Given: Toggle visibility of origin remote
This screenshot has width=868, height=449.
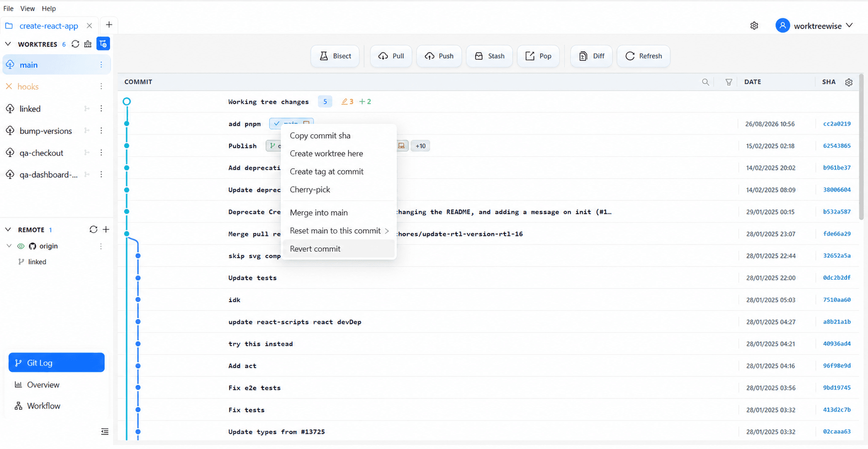Looking at the screenshot, I should 21,246.
